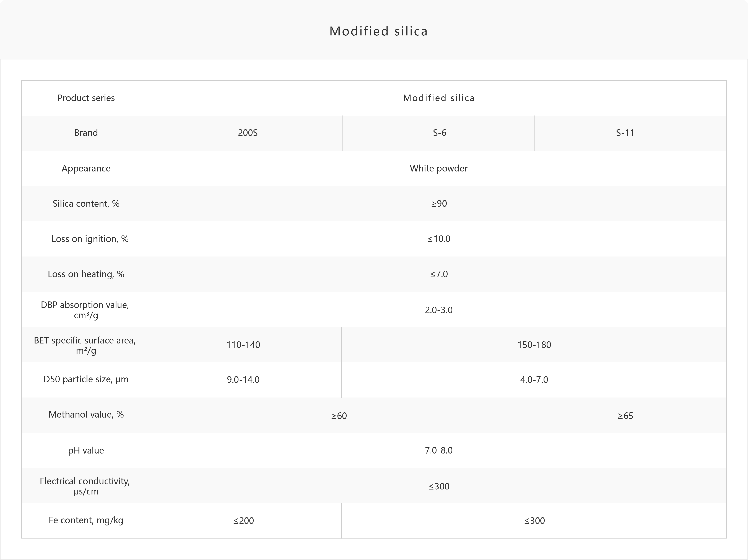Click the BET surface area 110-140 cell
This screenshot has height=560, width=748.
point(246,345)
